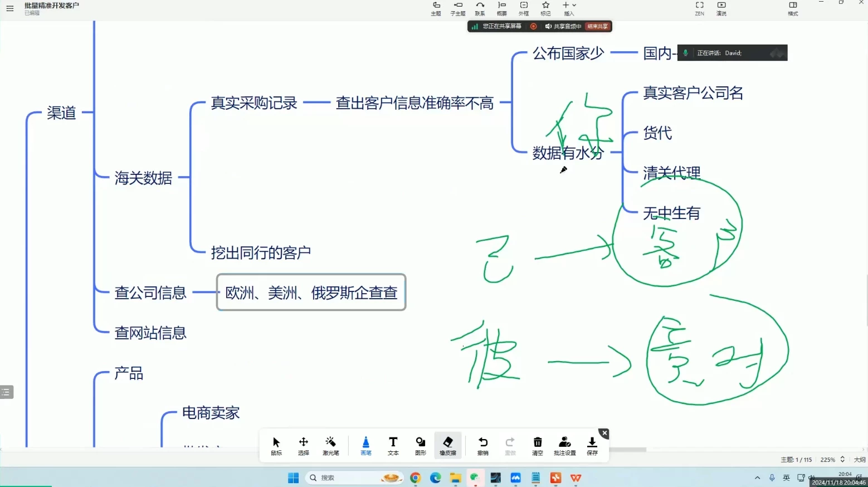Switch to the 橡皮擦 eraser tool
The width and height of the screenshot is (868, 487).
point(447,445)
